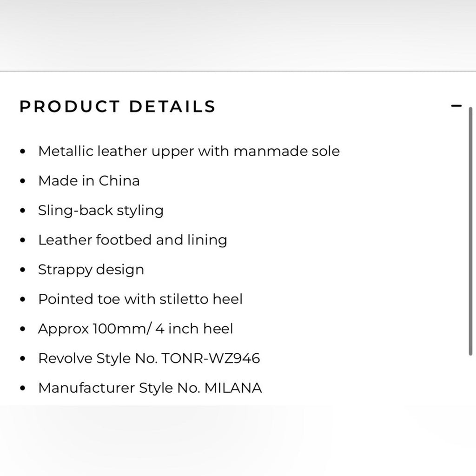Click the divider line above Product Details

coord(238,71)
